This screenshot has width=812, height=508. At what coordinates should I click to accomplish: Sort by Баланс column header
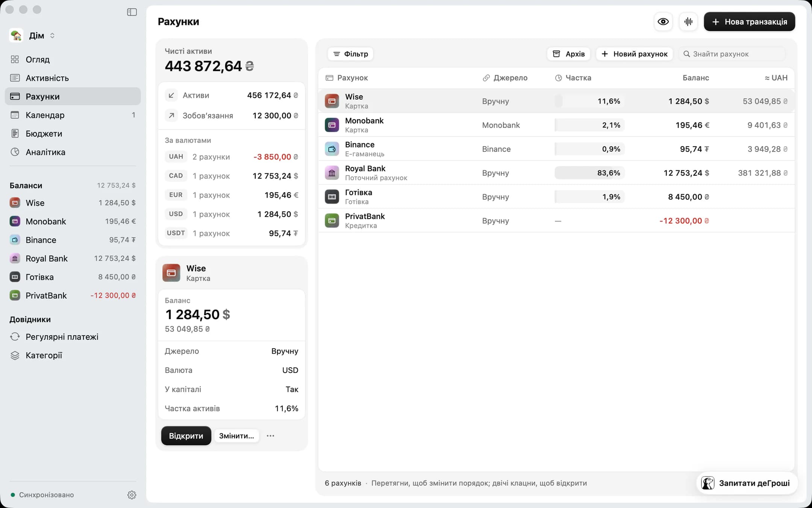(695, 78)
